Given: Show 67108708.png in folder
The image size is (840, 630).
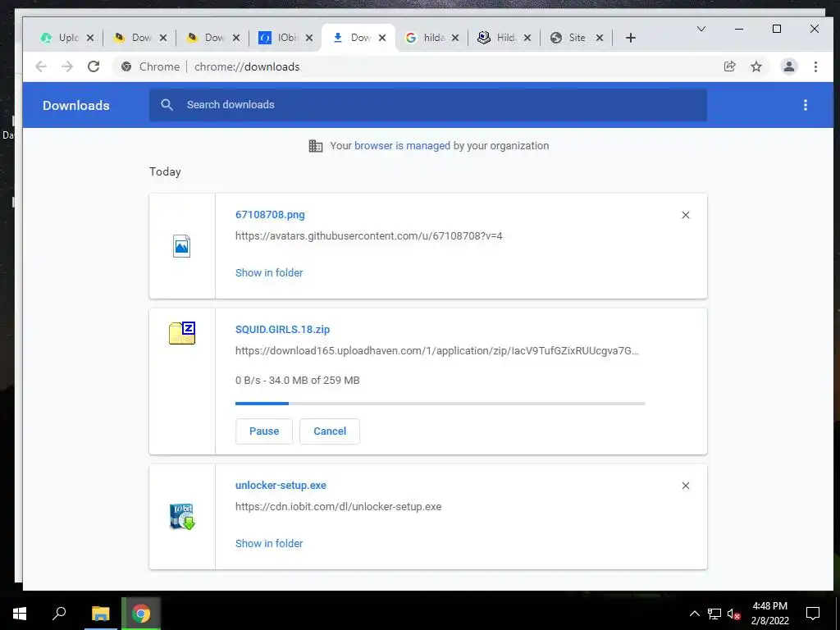Looking at the screenshot, I should pyautogui.click(x=269, y=272).
